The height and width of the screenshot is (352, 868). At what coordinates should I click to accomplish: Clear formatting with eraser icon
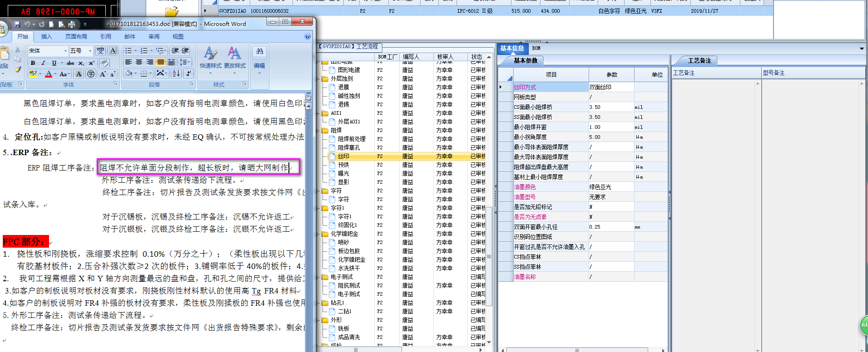click(x=104, y=63)
